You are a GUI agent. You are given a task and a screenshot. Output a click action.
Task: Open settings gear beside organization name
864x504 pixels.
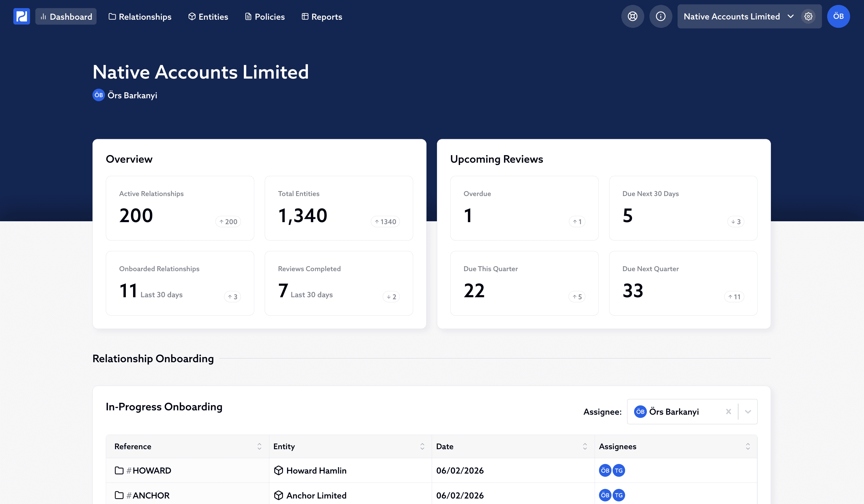click(x=808, y=17)
